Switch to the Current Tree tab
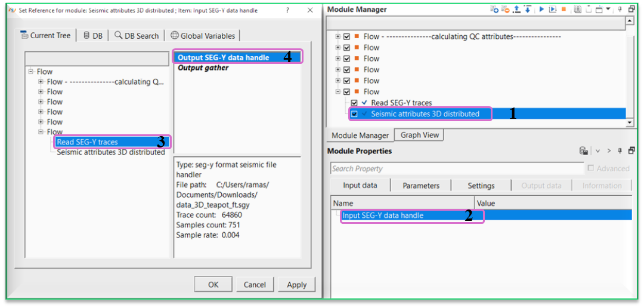Viewport: 644px width, 308px height. coord(46,35)
